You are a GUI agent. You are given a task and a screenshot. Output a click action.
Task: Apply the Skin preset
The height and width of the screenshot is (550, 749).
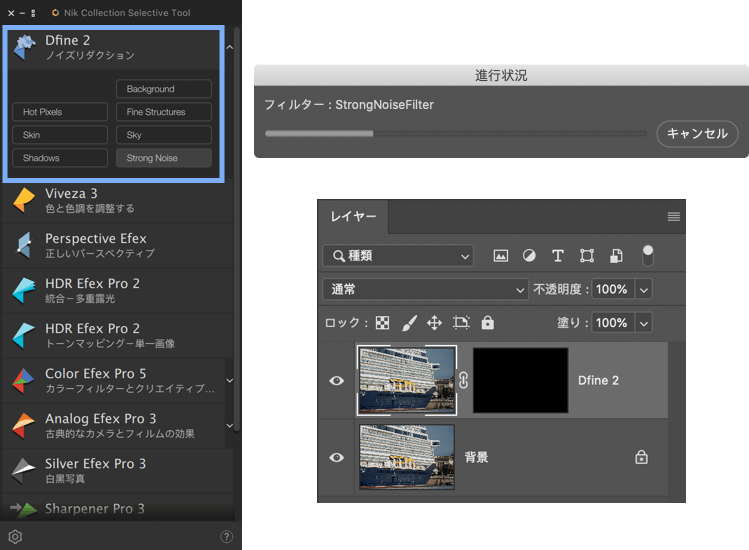pos(60,135)
